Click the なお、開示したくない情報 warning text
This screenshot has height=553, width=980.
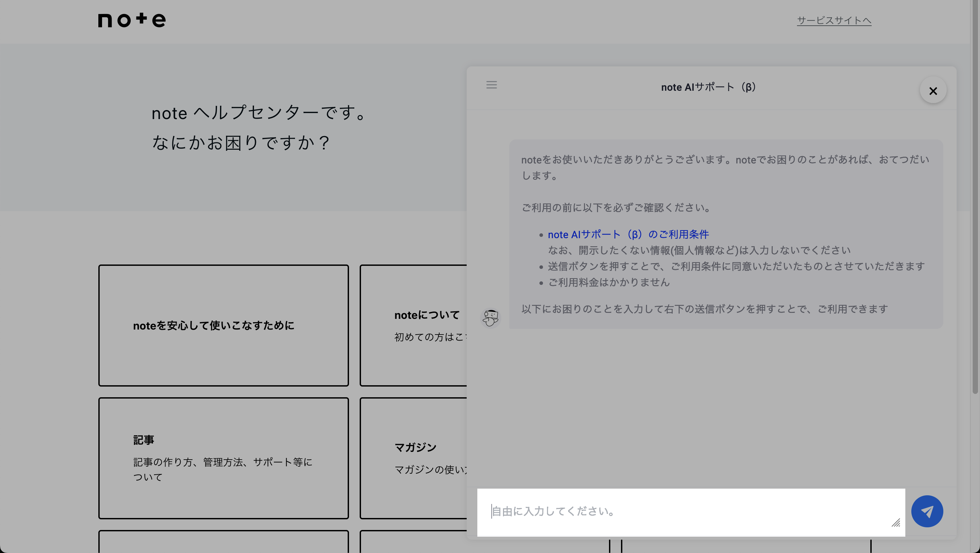699,250
